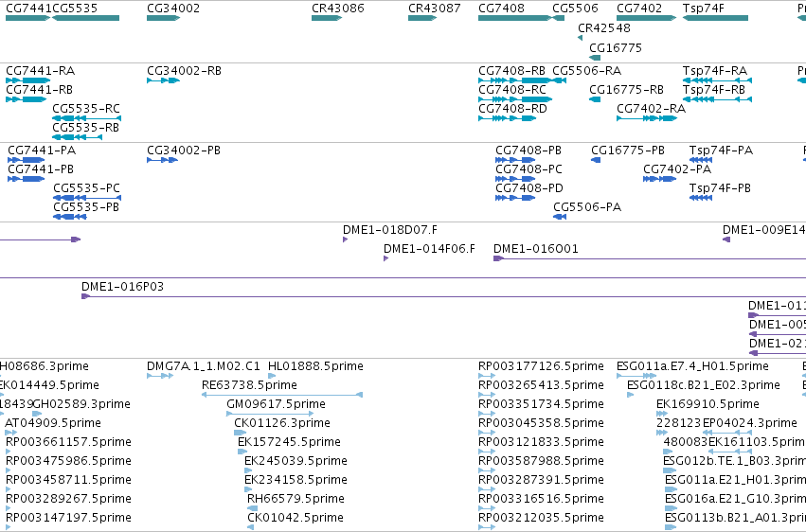Select the EK245039.5prime EST

[248, 470]
